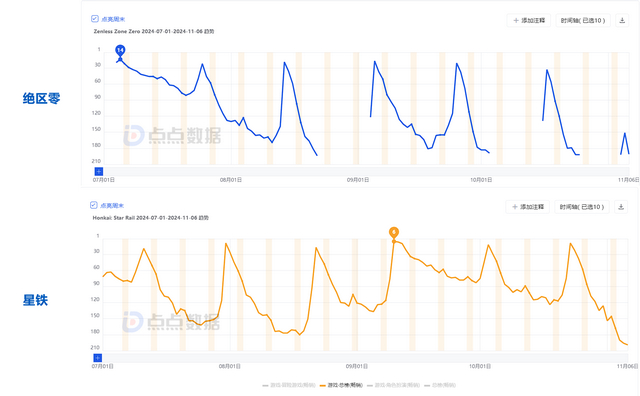The width and height of the screenshot is (640, 396).
Task: Download the Zenless Zone Zero chart
Action: [x=622, y=20]
